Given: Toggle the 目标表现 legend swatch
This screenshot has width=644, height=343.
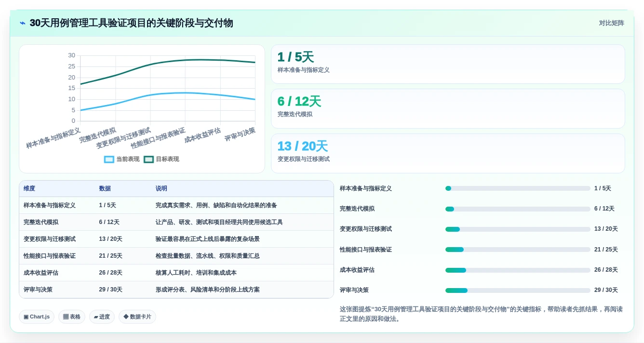Looking at the screenshot, I should click(148, 159).
